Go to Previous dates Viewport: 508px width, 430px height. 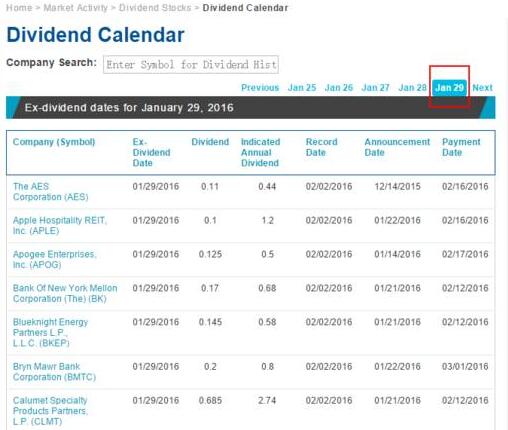pyautogui.click(x=260, y=88)
